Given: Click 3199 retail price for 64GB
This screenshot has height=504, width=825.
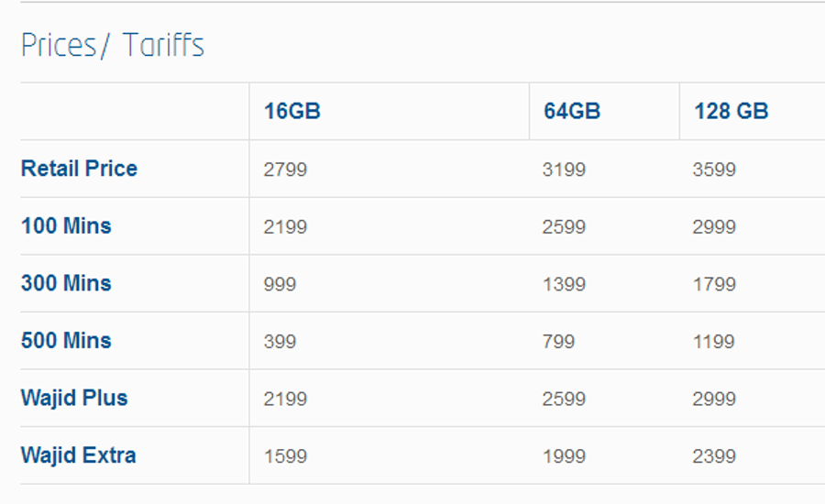Looking at the screenshot, I should pos(564,170).
